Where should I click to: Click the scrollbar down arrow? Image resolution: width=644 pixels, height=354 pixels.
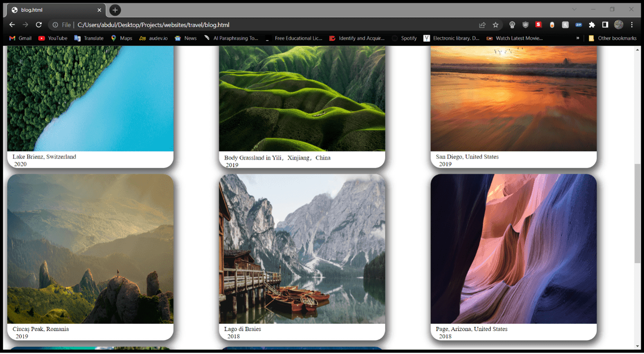[637, 346]
